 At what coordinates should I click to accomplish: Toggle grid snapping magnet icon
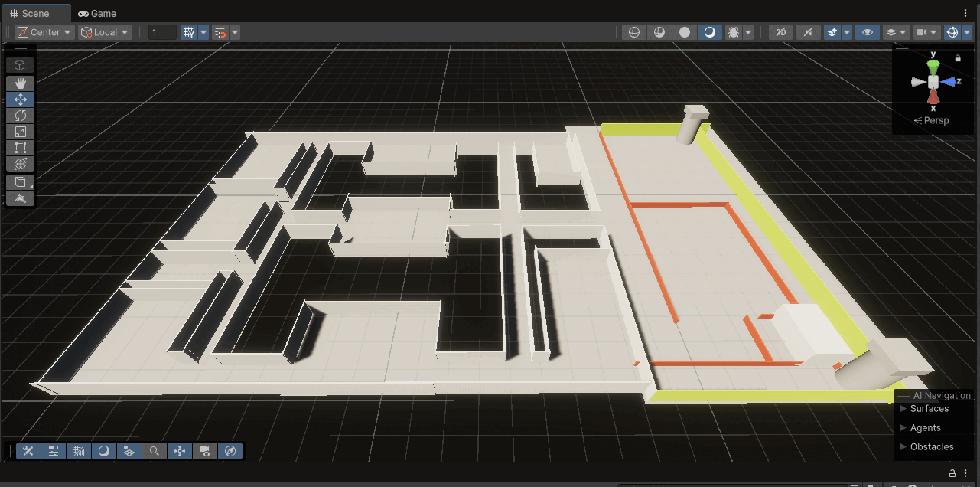point(220,32)
